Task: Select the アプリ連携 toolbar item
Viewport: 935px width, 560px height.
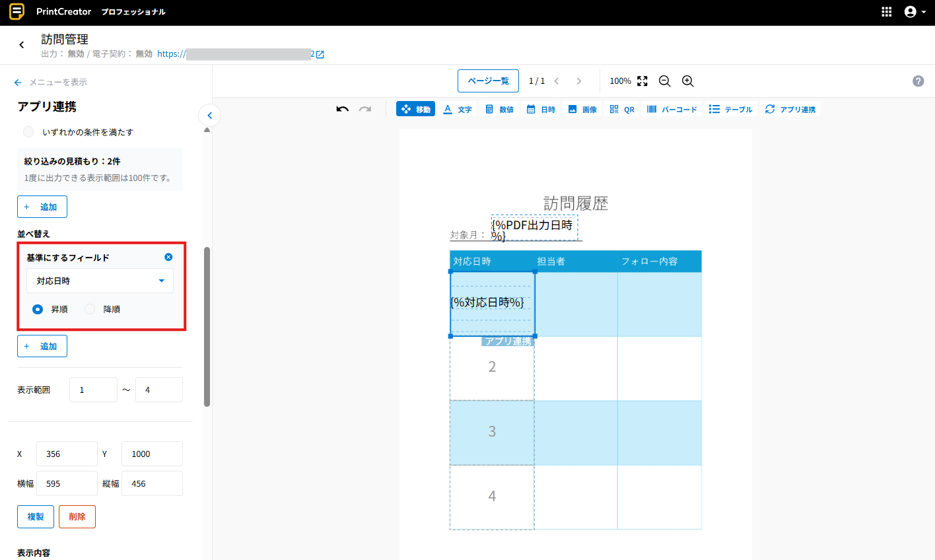Action: [x=790, y=109]
